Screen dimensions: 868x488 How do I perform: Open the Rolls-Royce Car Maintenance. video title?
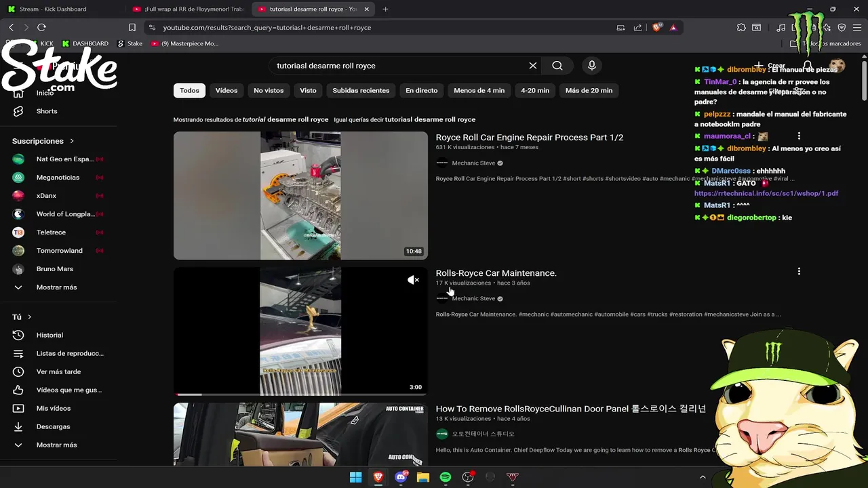click(496, 272)
